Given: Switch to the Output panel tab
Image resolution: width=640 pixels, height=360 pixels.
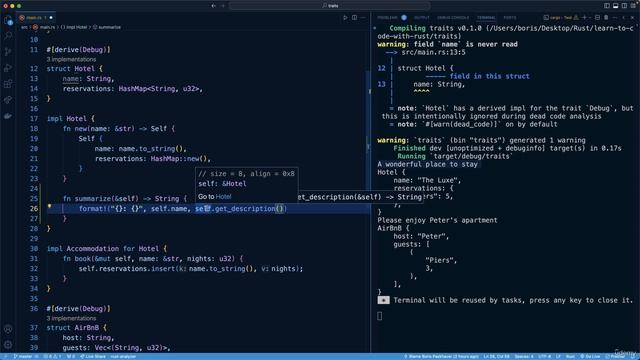Looking at the screenshot, I should tap(422, 18).
